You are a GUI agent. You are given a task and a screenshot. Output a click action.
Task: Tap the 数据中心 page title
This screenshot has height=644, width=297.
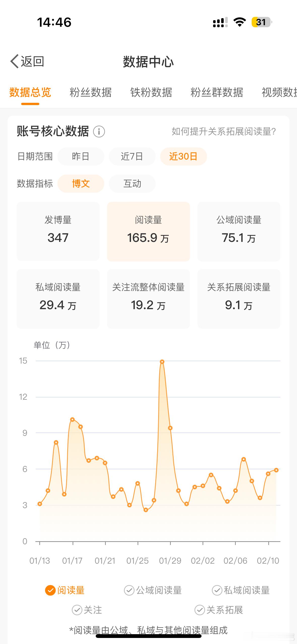tap(148, 62)
